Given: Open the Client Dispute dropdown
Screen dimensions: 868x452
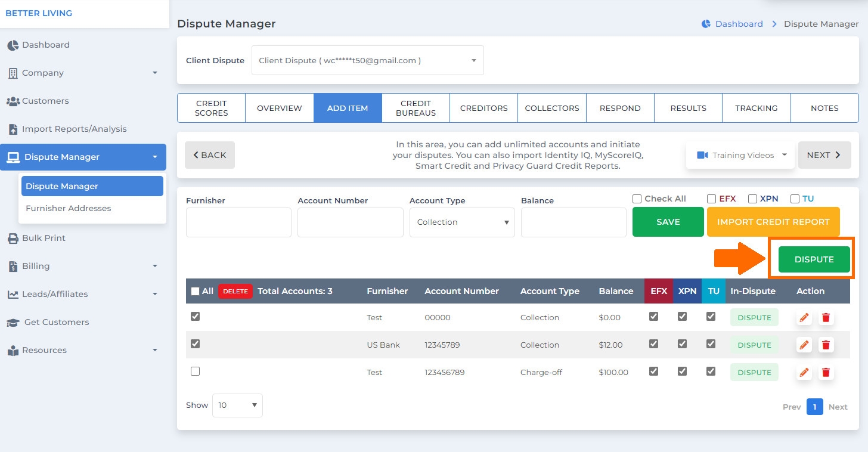Looking at the screenshot, I should tap(368, 60).
